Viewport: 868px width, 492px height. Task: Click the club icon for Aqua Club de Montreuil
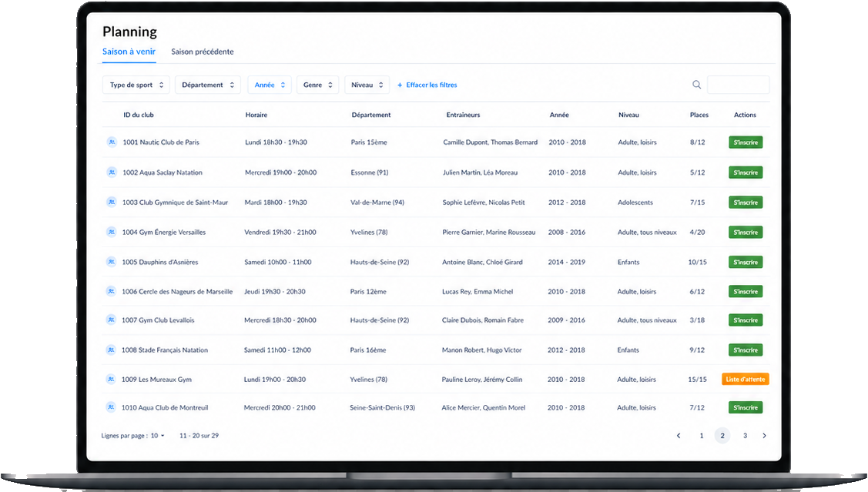click(111, 407)
